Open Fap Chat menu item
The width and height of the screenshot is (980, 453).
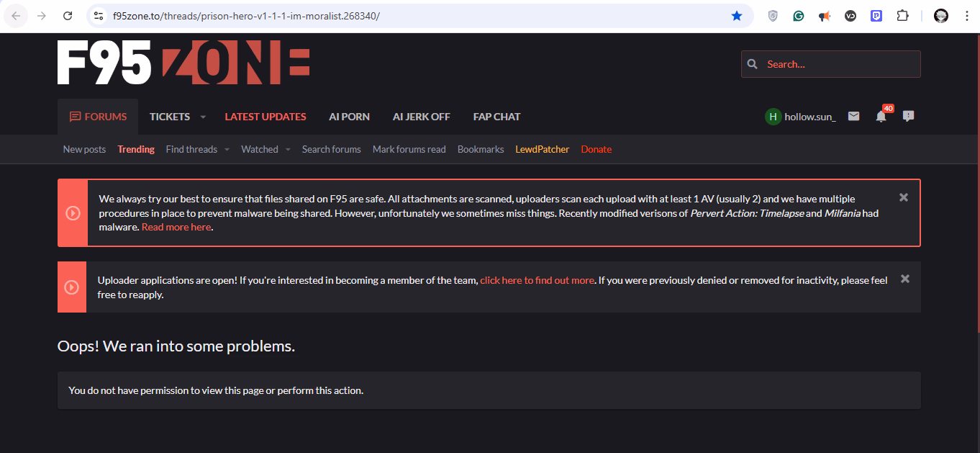(x=496, y=117)
